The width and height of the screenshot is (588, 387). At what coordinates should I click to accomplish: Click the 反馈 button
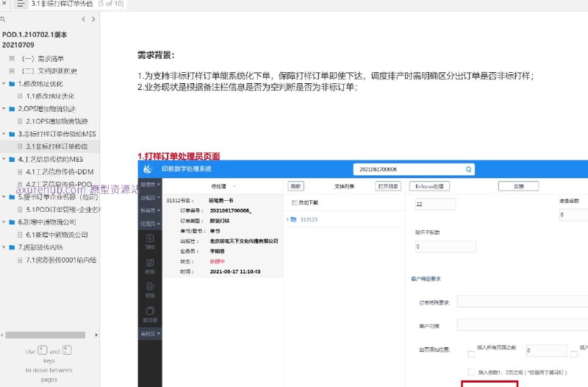[x=519, y=186]
